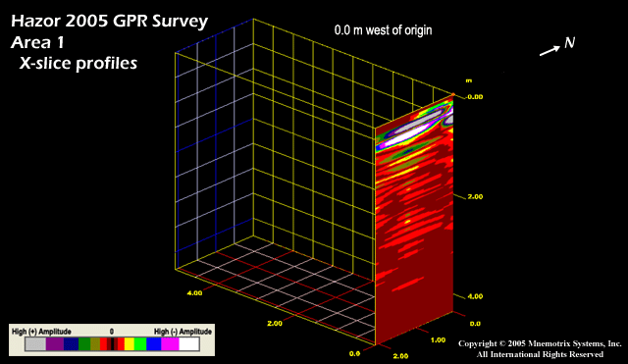Click the purple swatch in amplitude legend
Viewport: 628px width, 364px height.
pyautogui.click(x=55, y=344)
